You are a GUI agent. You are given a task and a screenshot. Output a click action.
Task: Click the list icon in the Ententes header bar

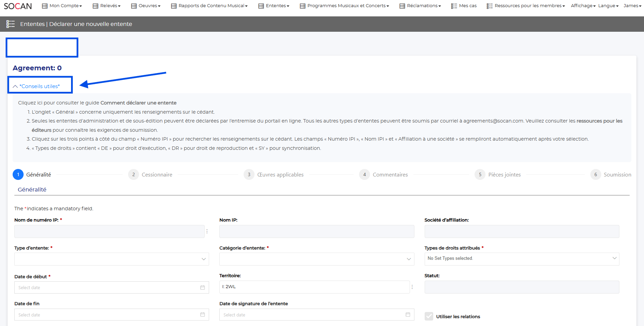coord(11,24)
